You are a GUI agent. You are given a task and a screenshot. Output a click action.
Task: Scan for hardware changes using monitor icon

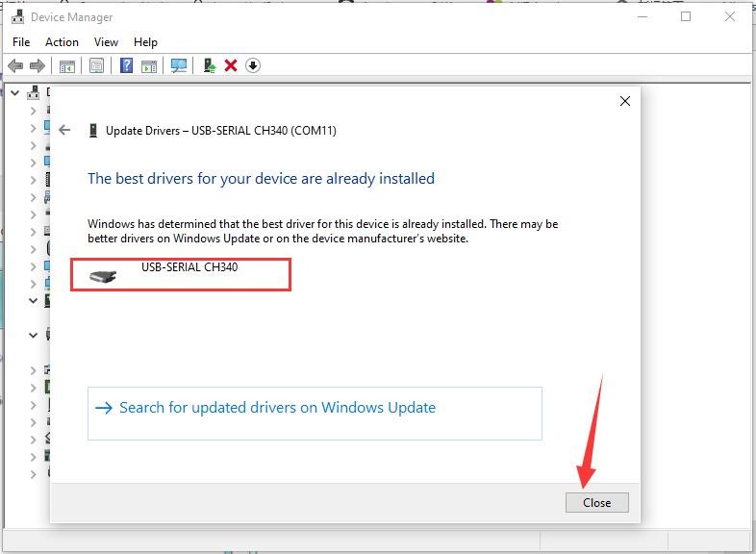179,65
